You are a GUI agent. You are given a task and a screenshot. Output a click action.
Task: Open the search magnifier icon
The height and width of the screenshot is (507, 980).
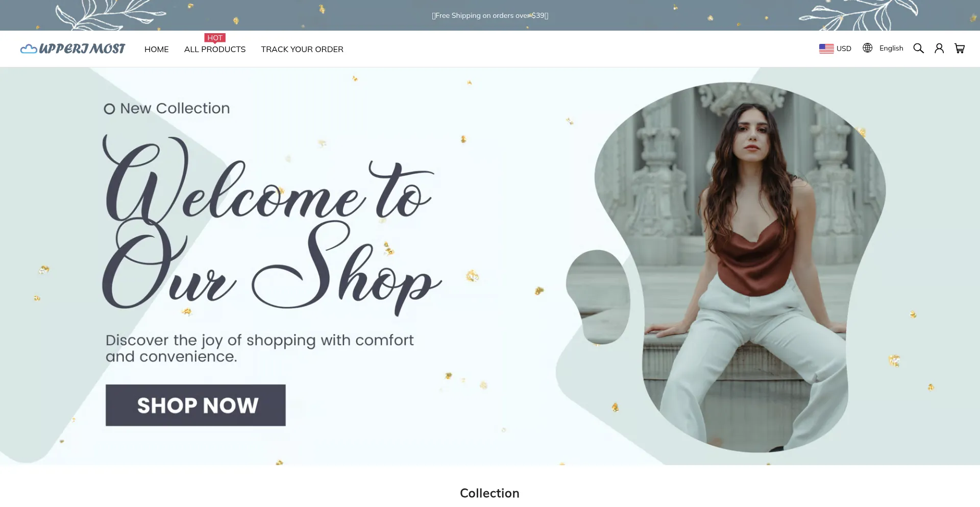pos(918,49)
